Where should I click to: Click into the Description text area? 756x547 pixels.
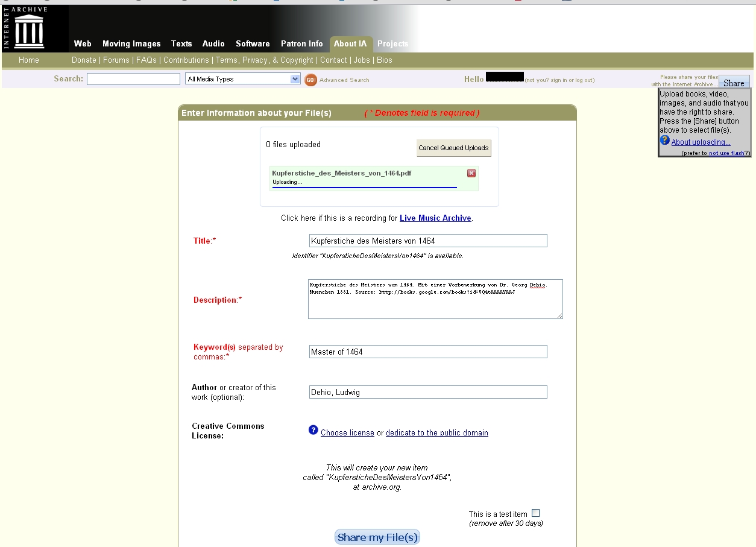click(x=435, y=299)
